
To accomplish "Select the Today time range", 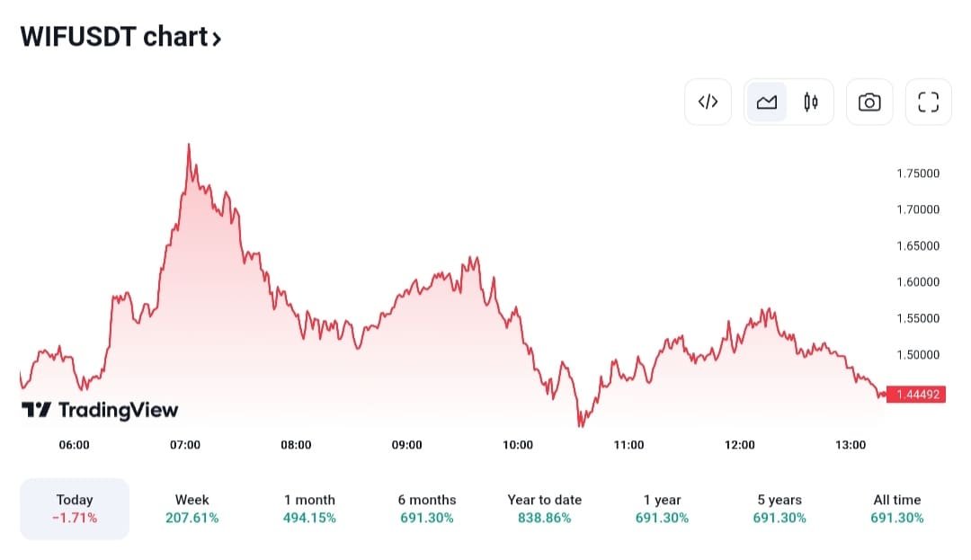I will (75, 509).
